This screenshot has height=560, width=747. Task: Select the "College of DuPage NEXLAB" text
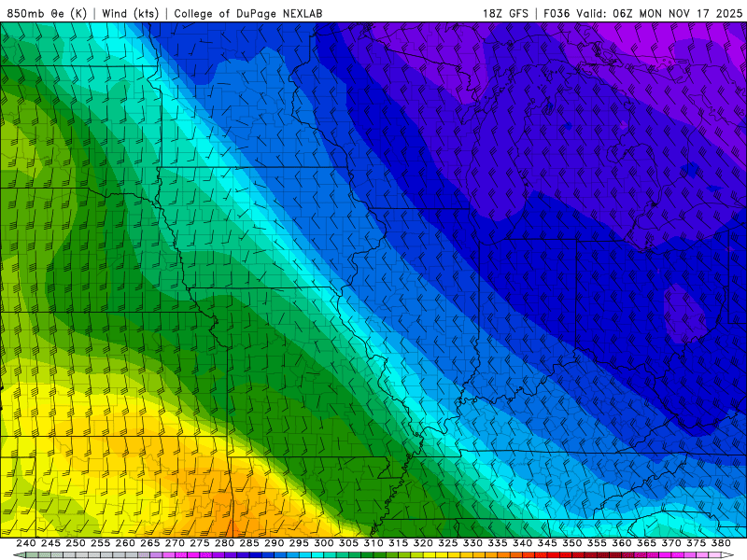tap(248, 13)
